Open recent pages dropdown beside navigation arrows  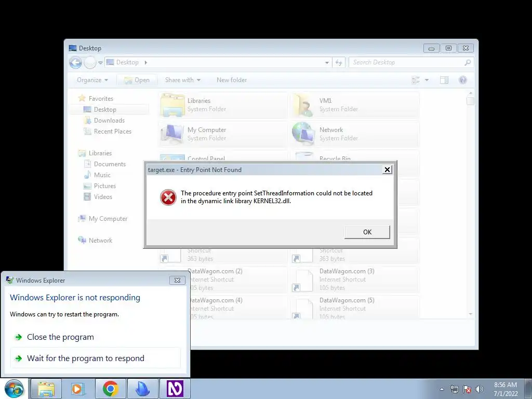pyautogui.click(x=100, y=63)
